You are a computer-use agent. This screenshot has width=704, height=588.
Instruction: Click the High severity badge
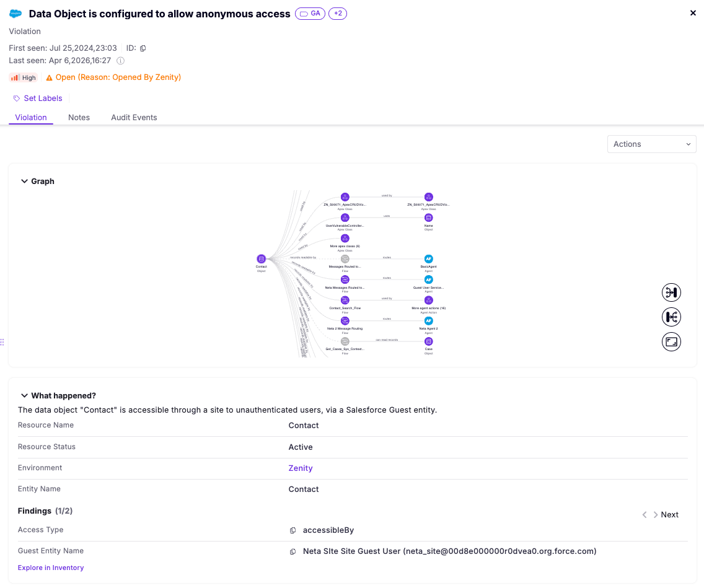[x=24, y=77]
